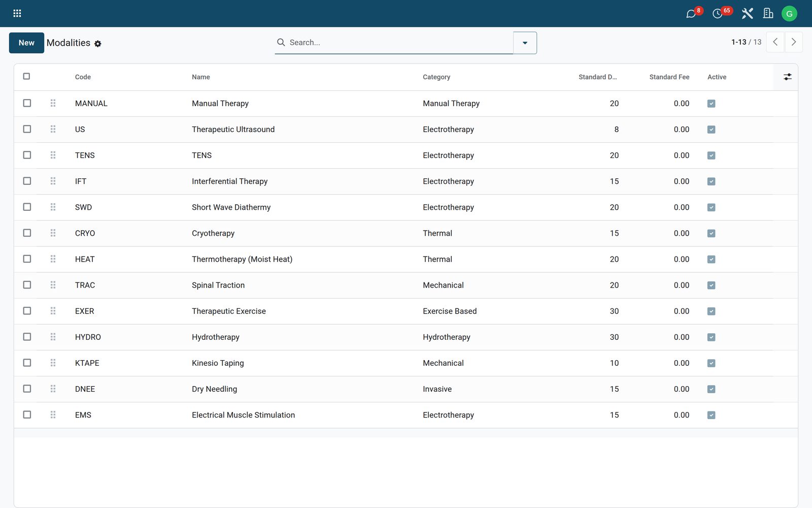This screenshot has height=508, width=812.
Task: Open the apps grid menu
Action: [x=17, y=14]
